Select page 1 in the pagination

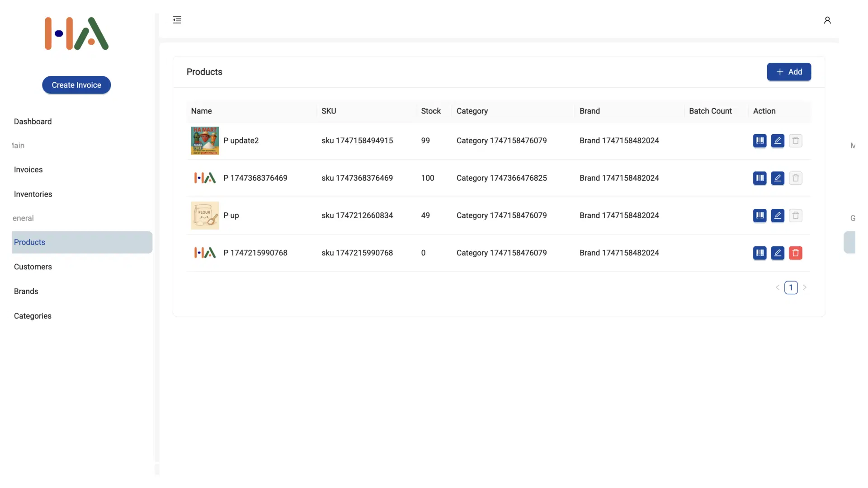pos(792,287)
